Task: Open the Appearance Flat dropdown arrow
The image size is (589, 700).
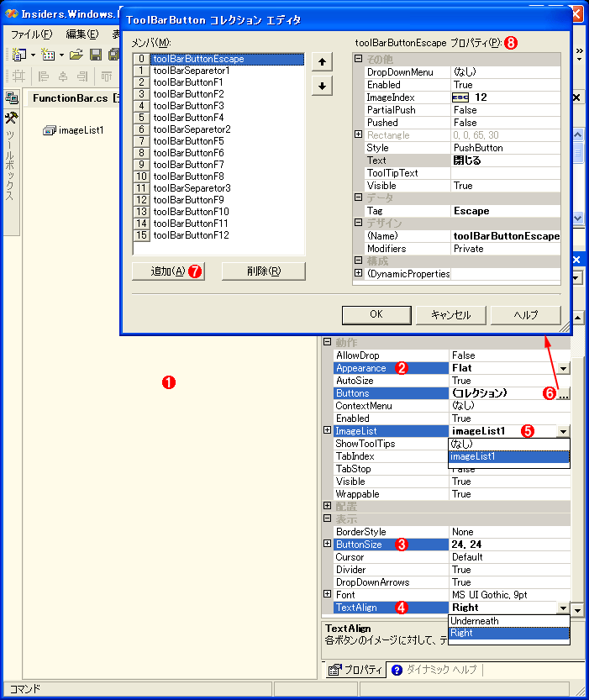Action: tap(564, 368)
